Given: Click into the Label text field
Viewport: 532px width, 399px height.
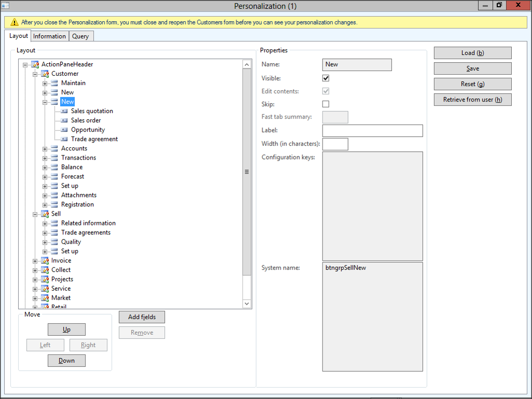Looking at the screenshot, I should pyautogui.click(x=372, y=131).
